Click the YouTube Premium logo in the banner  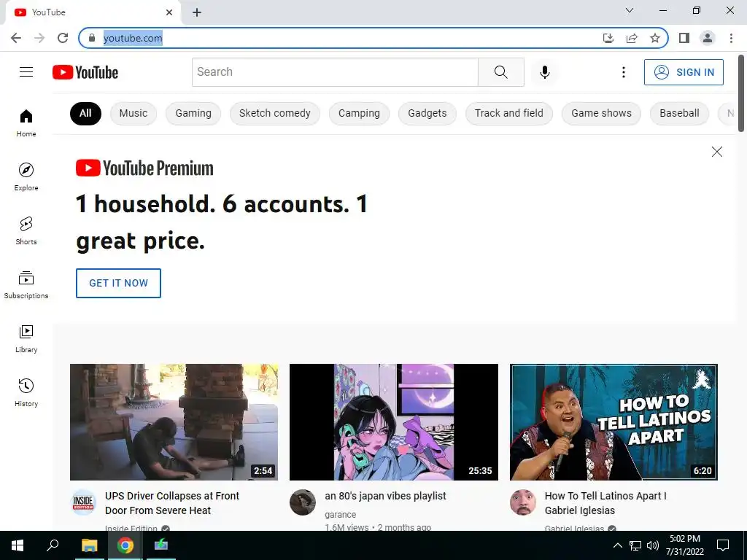pyautogui.click(x=144, y=168)
